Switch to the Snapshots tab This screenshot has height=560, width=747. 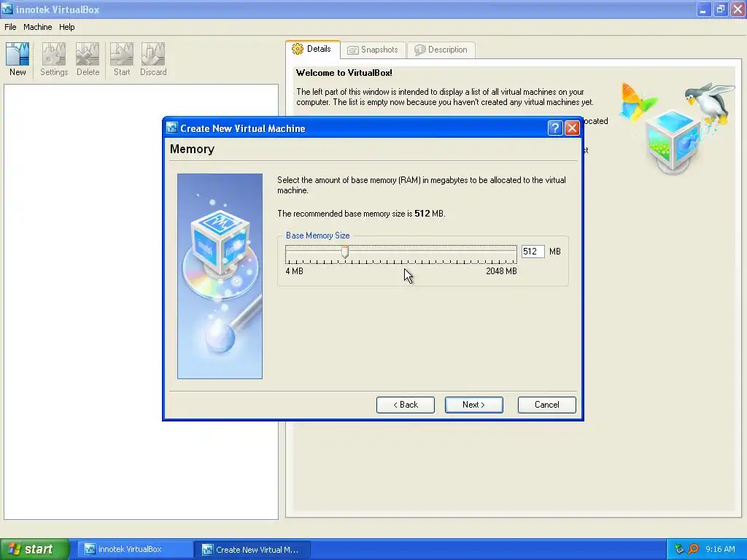[x=373, y=50]
